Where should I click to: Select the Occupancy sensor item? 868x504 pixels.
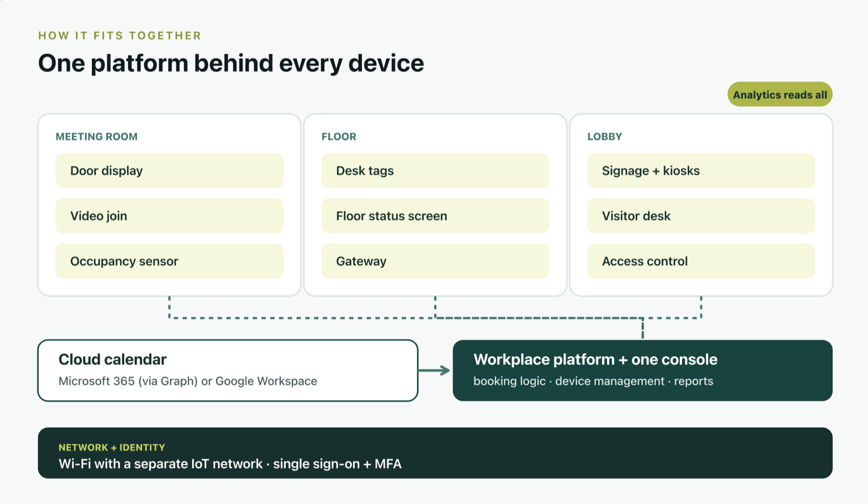point(169,261)
